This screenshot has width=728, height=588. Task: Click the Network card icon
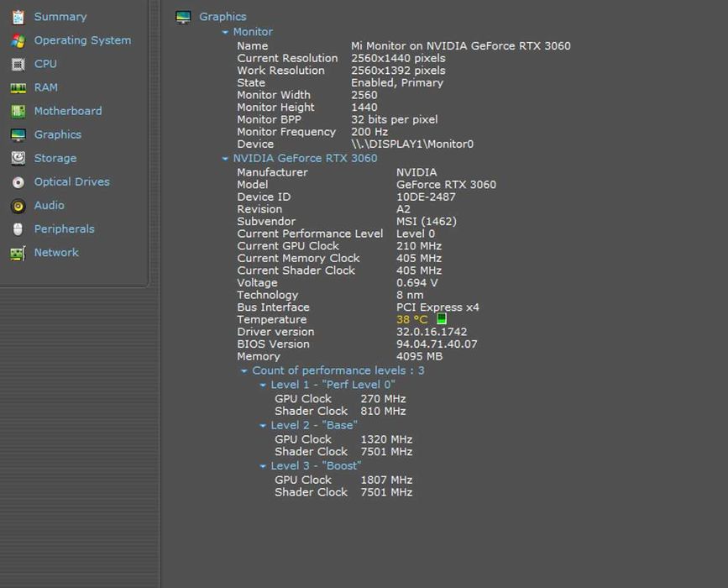pos(18,253)
